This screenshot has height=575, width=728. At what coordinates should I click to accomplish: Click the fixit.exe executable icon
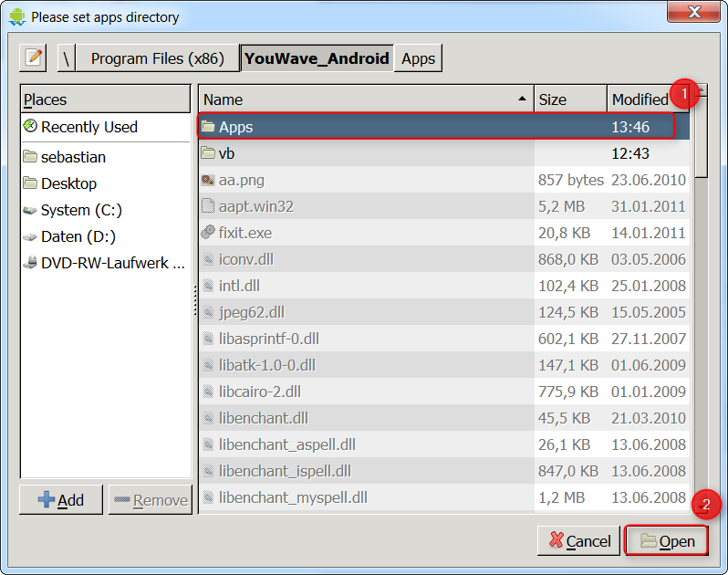(x=207, y=232)
